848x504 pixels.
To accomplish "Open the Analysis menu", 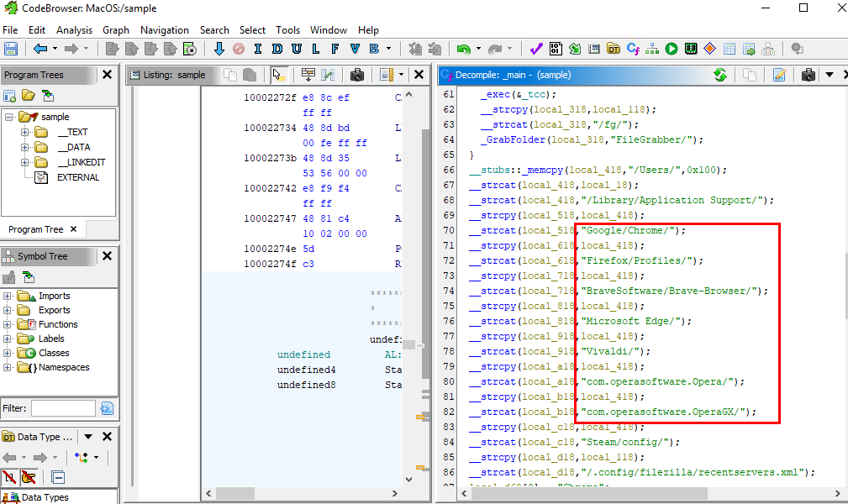I will click(x=74, y=29).
